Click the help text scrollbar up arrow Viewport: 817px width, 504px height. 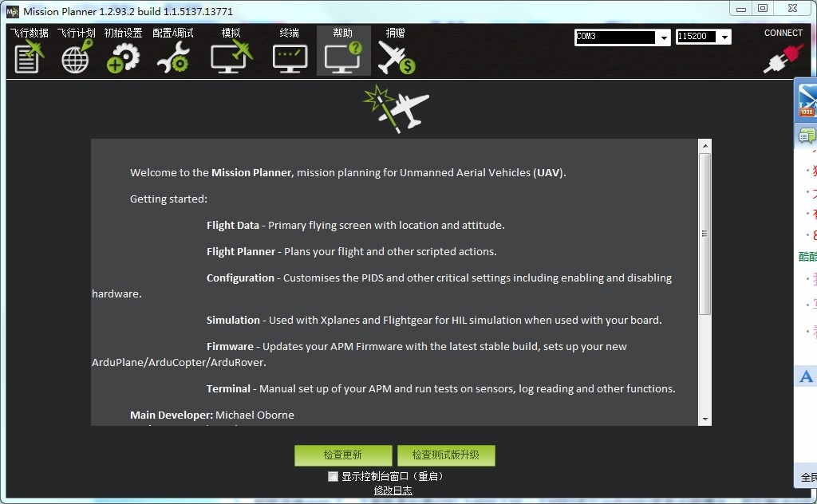click(705, 146)
